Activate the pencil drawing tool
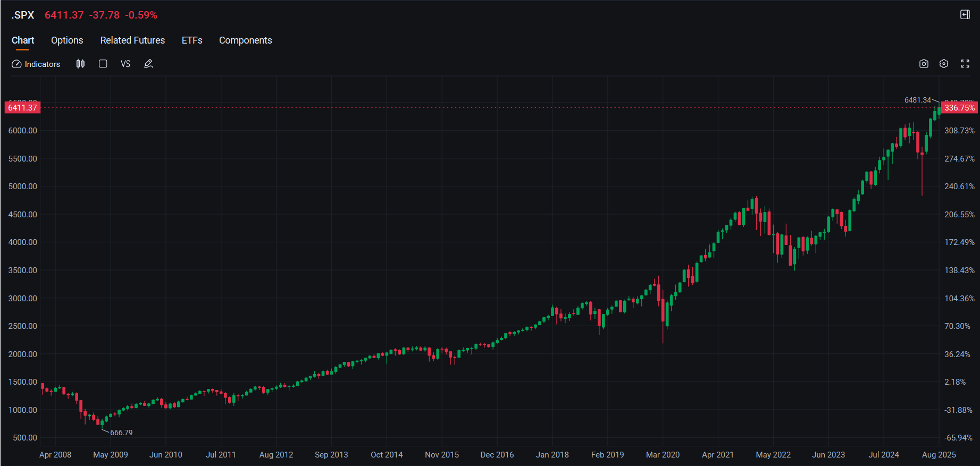 coord(148,64)
